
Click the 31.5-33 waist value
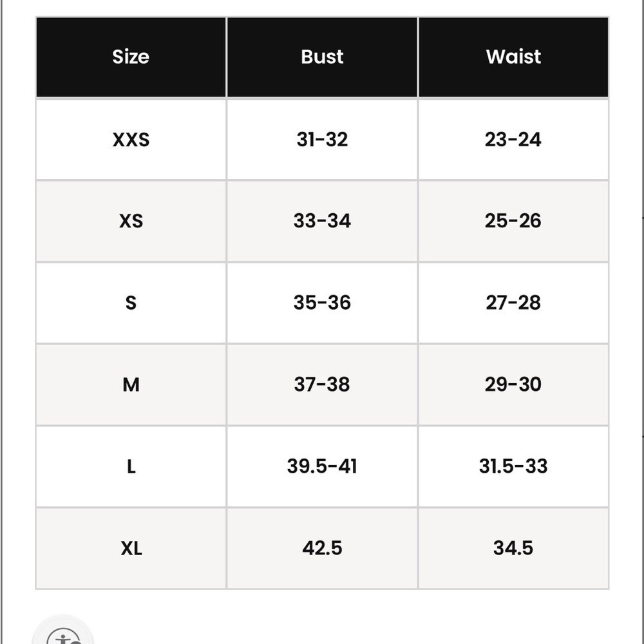tap(513, 466)
